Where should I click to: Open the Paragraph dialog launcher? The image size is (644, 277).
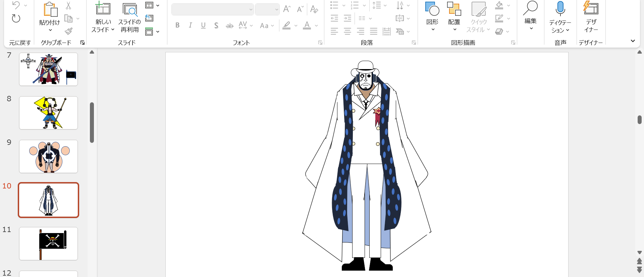tap(414, 43)
